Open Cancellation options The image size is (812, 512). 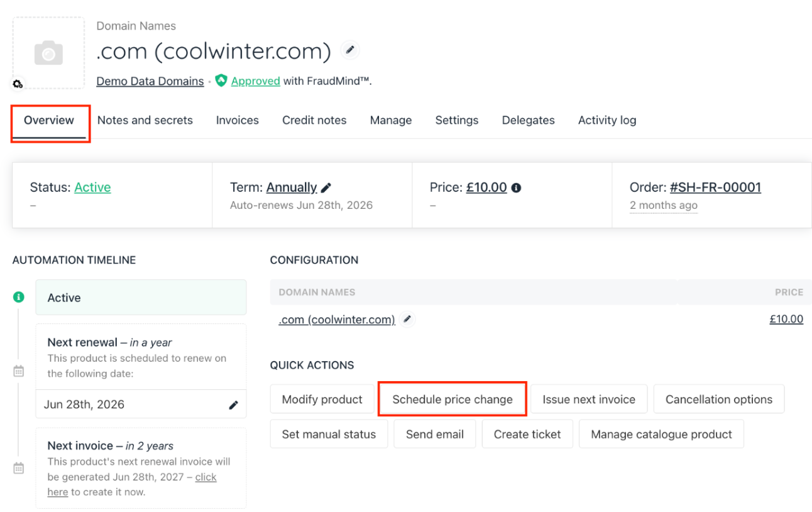click(719, 399)
